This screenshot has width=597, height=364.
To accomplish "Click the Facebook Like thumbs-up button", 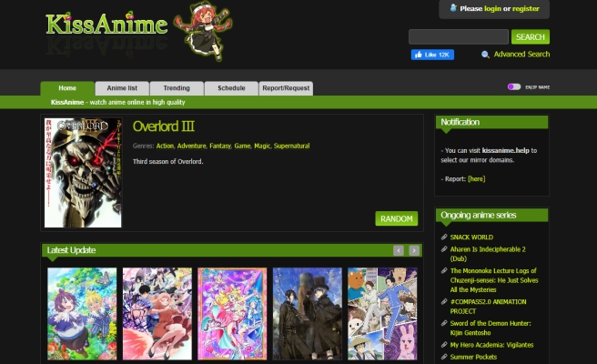I will pos(432,55).
